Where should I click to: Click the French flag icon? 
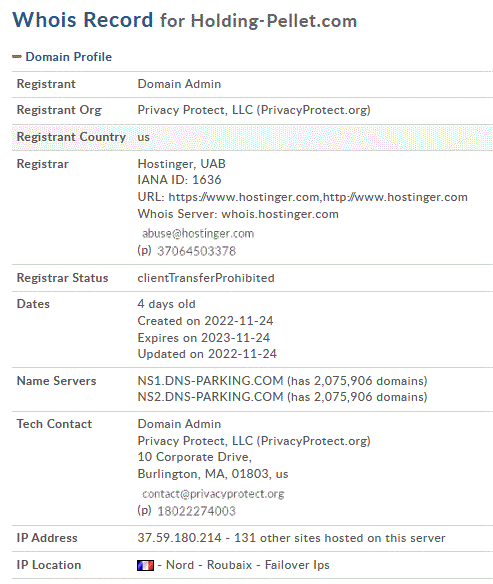[145, 565]
